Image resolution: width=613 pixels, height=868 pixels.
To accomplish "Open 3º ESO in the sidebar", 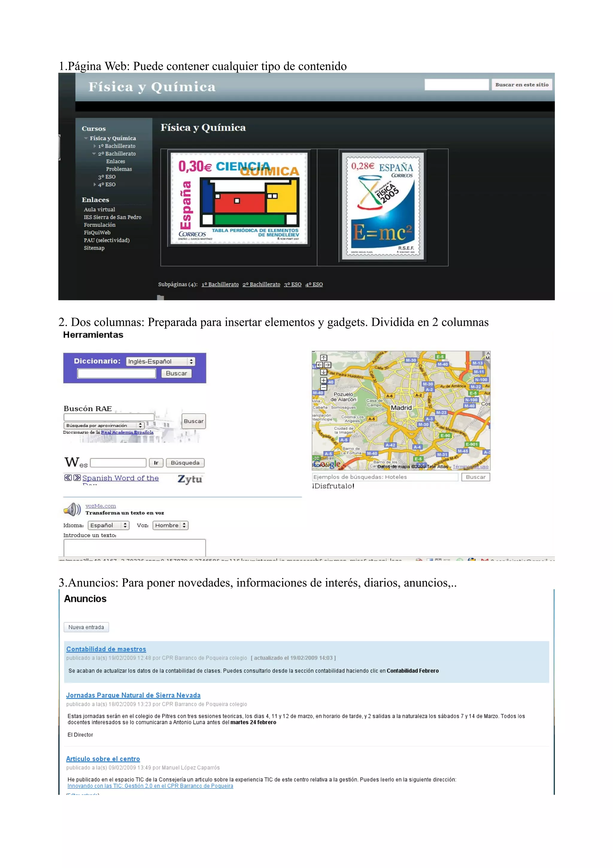I will (x=107, y=177).
